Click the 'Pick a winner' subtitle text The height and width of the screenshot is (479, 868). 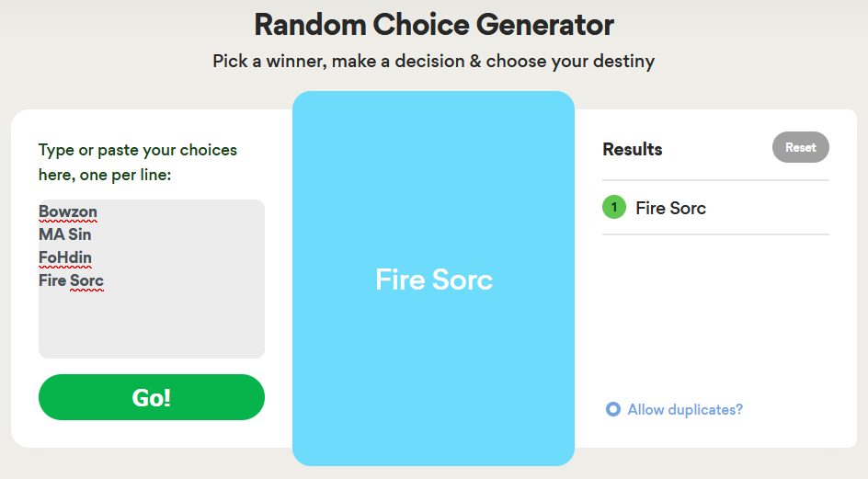[x=433, y=62]
